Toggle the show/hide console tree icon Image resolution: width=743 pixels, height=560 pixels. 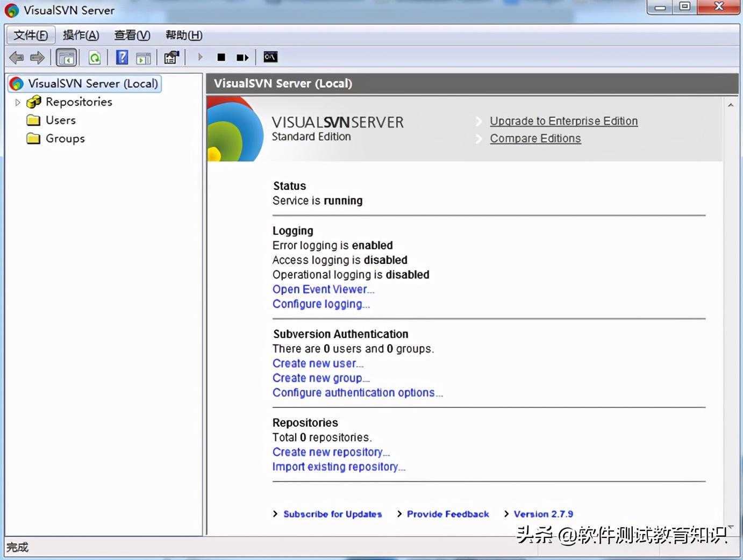coord(67,58)
